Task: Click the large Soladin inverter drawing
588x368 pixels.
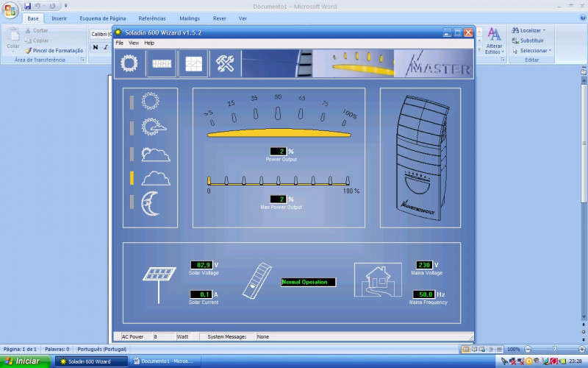Action: click(422, 158)
